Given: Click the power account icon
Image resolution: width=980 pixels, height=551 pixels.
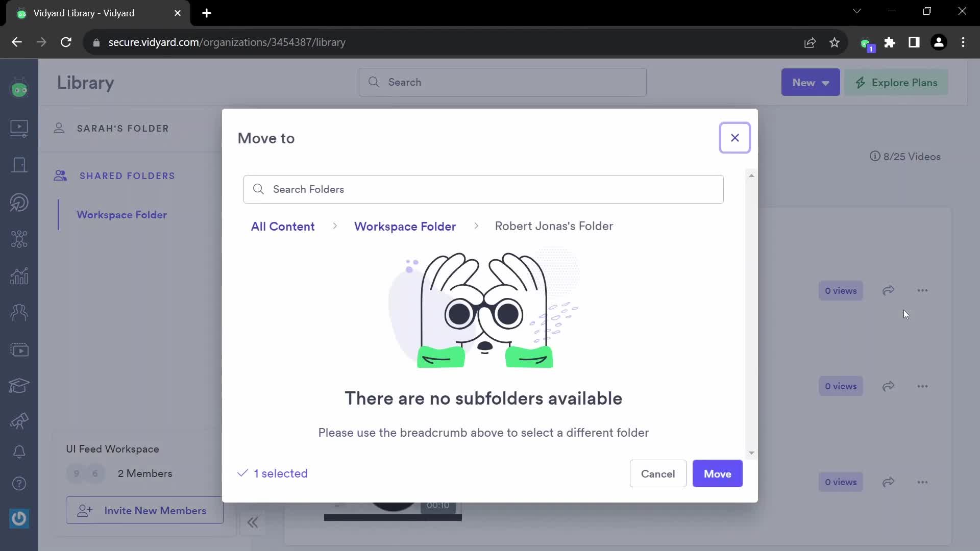Looking at the screenshot, I should (x=19, y=518).
